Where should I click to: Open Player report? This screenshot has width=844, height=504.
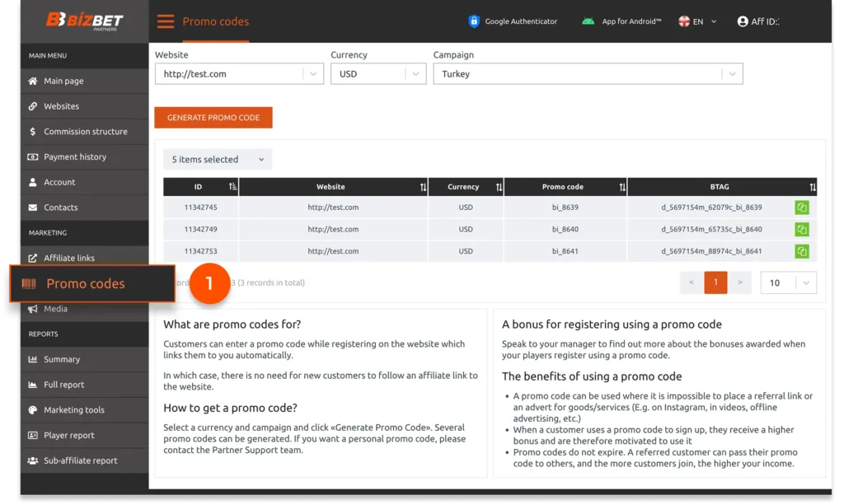tap(85, 435)
